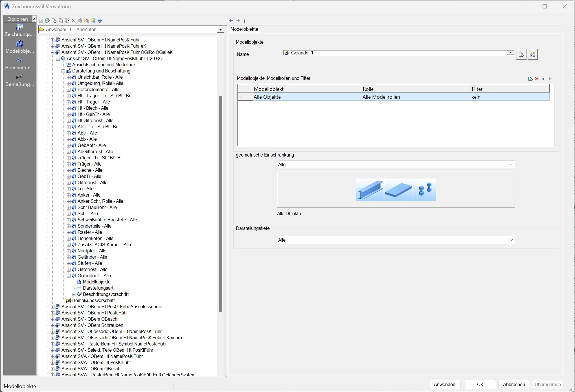Image resolution: width=575 pixels, height=392 pixels.
Task: Select the Bemaßungsvorschrift tree item
Action: tap(93, 301)
